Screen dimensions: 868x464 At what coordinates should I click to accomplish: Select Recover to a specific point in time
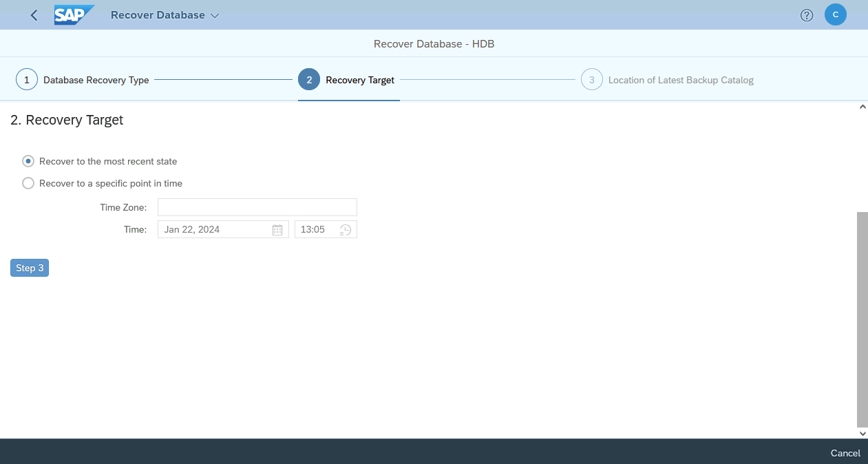pos(28,183)
